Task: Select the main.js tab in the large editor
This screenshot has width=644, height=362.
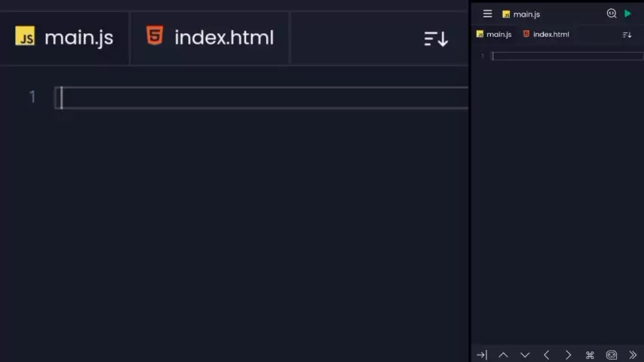Action: [65, 38]
